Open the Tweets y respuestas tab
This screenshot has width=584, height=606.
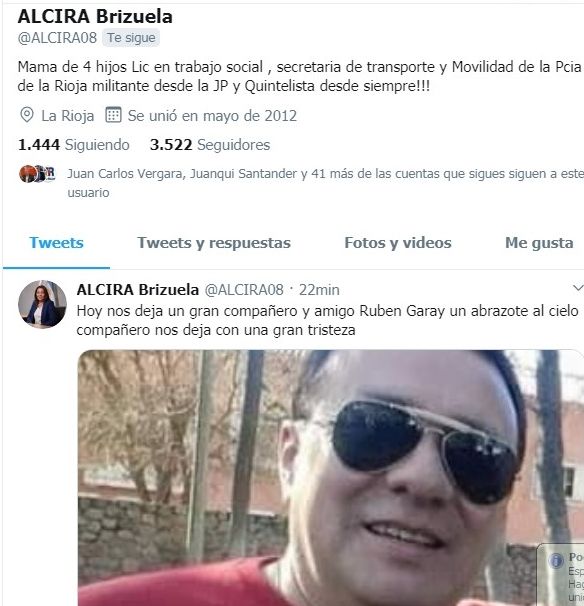tap(214, 243)
